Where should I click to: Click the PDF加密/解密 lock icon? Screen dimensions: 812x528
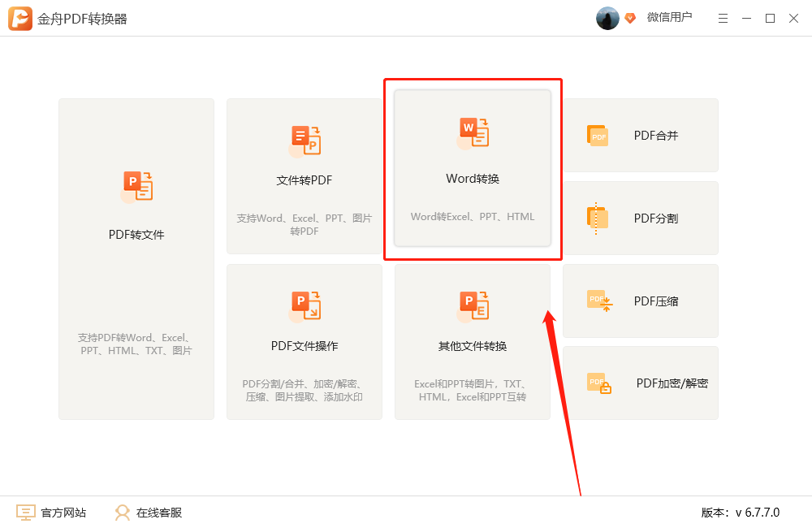[599, 383]
